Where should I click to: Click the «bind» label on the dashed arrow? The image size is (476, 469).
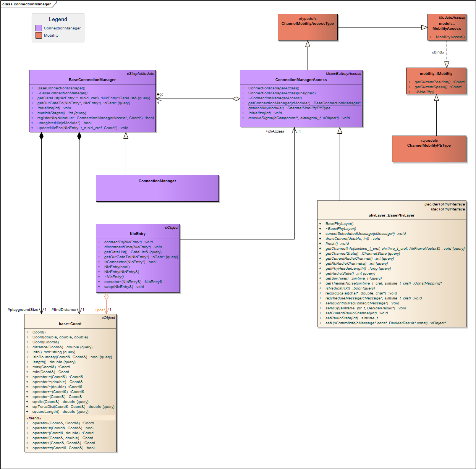coord(438,52)
